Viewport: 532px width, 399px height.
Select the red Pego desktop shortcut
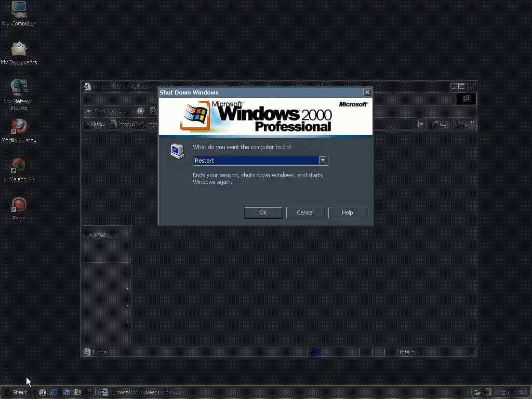(x=19, y=209)
